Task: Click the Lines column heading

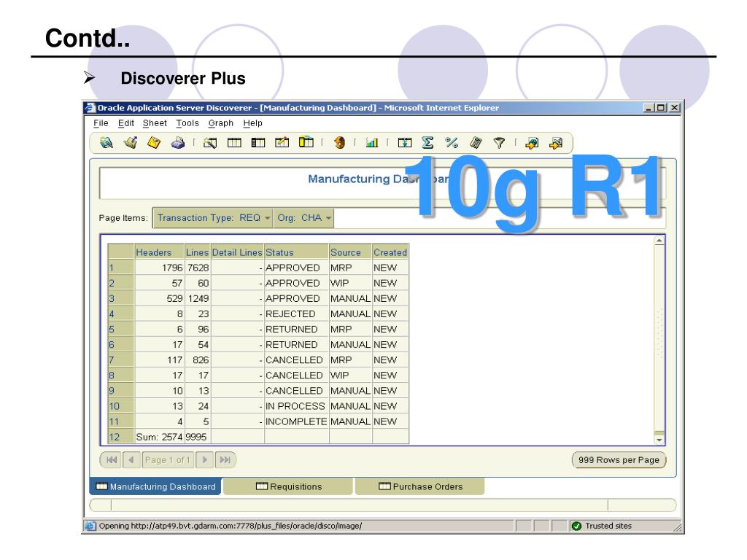Action: click(x=197, y=252)
